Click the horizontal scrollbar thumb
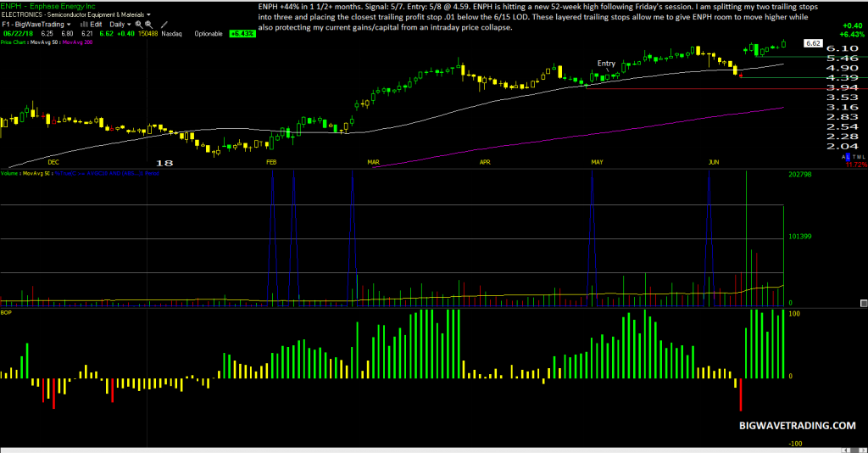Screen dimensions: 868x453 tap(854, 450)
